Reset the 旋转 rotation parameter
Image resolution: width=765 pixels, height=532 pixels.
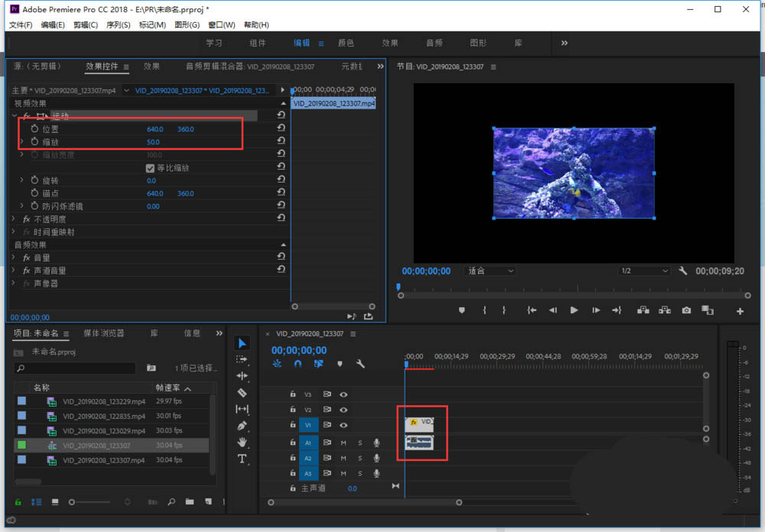281,179
